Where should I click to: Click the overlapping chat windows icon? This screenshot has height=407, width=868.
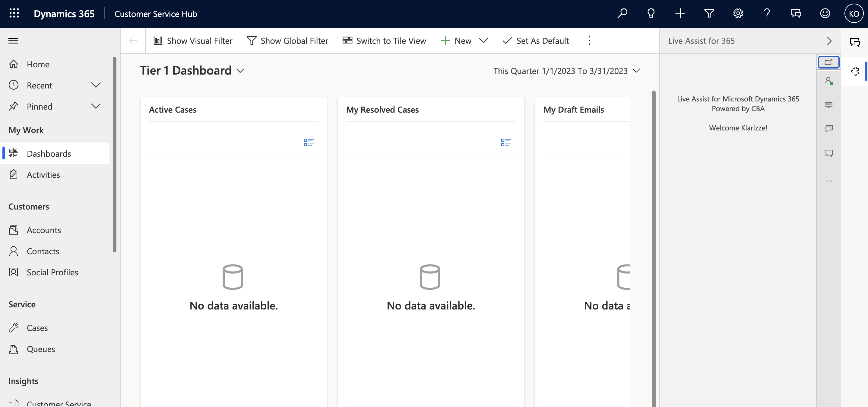click(x=828, y=129)
